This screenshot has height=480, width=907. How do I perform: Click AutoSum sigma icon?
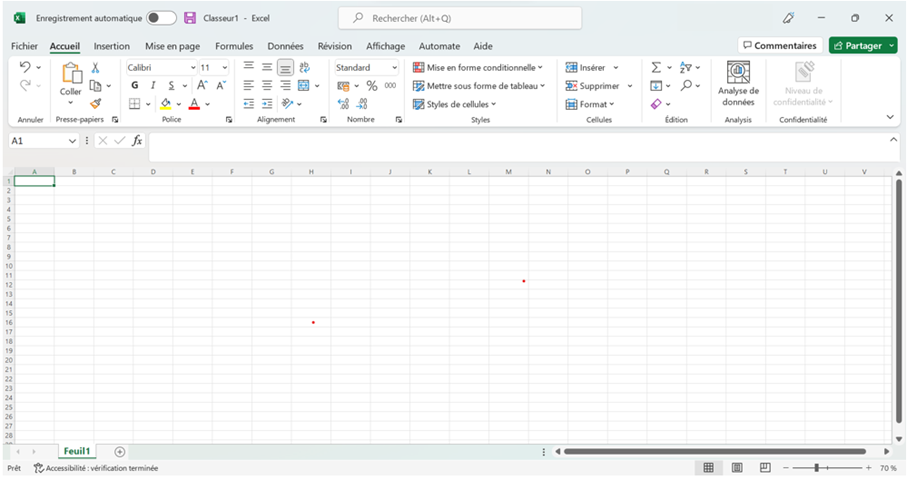coord(656,68)
